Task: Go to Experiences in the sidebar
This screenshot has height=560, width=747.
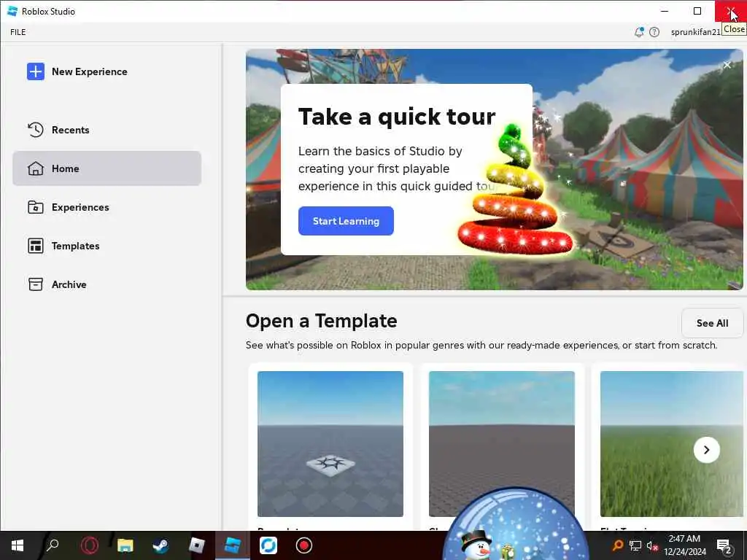Action: [107, 207]
